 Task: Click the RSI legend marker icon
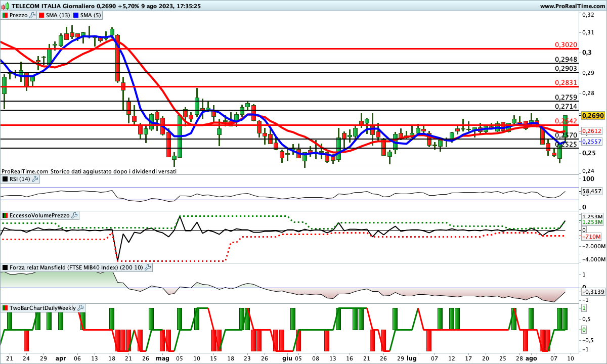(x=5, y=179)
